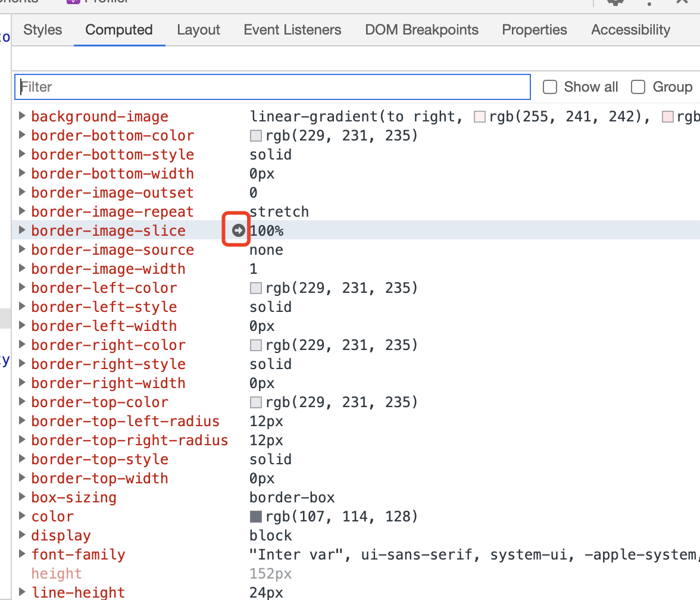The width and height of the screenshot is (700, 600).
Task: Switch to the Styles tab
Action: pyautogui.click(x=43, y=30)
